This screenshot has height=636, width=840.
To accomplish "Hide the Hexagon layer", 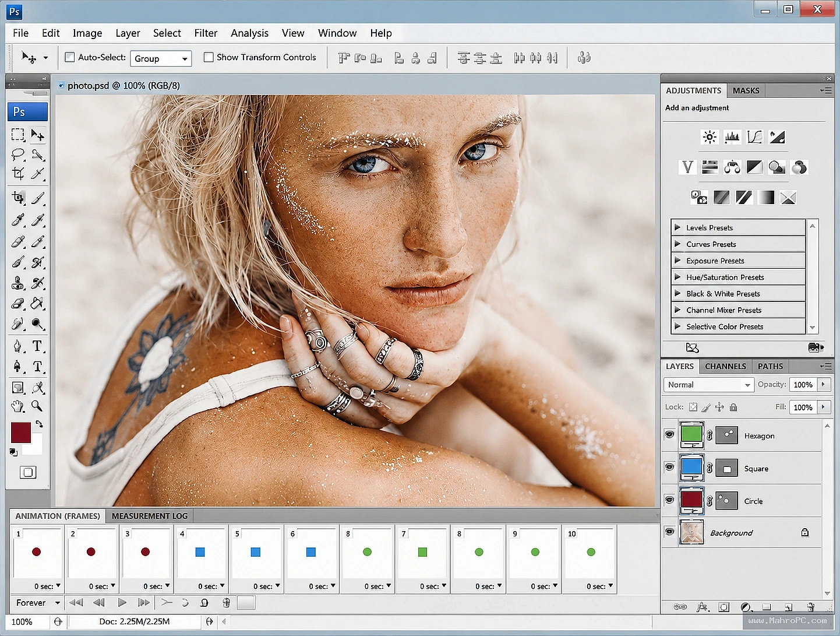I will (x=669, y=435).
